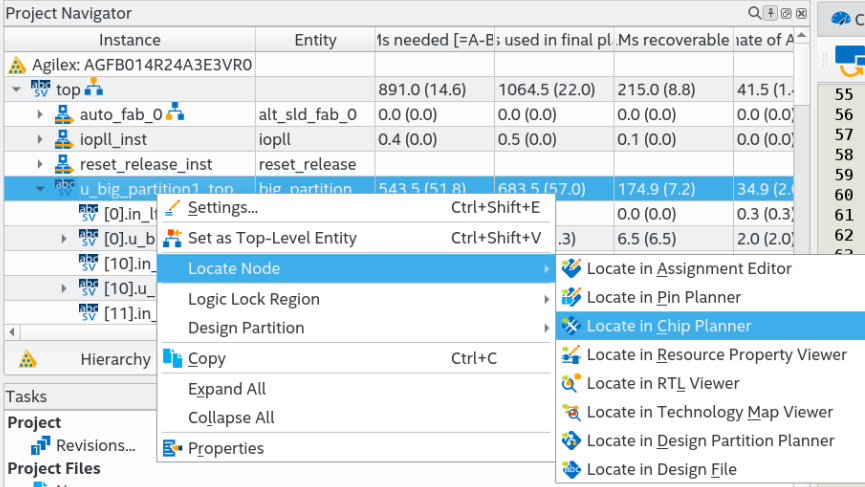Click the 215.0 (8.8) cell

point(674,89)
